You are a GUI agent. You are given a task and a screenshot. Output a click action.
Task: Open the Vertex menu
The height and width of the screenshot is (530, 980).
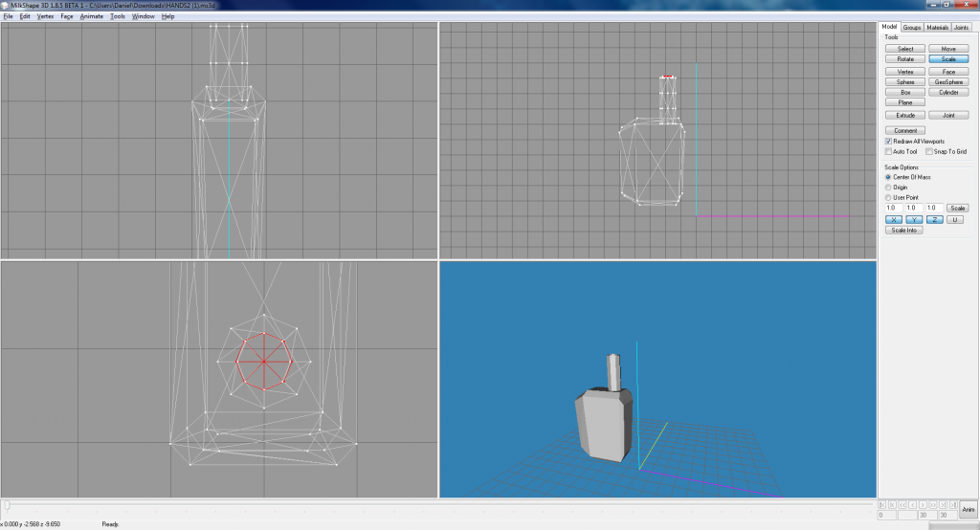click(45, 16)
